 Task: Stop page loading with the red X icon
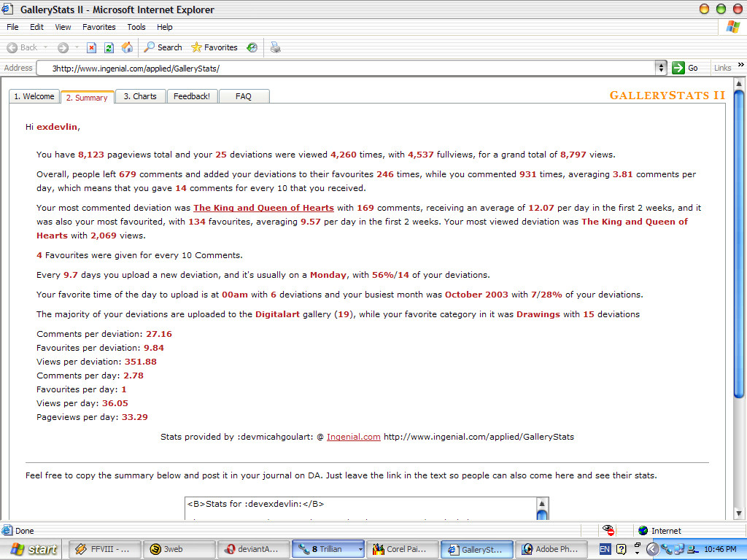pos(91,47)
